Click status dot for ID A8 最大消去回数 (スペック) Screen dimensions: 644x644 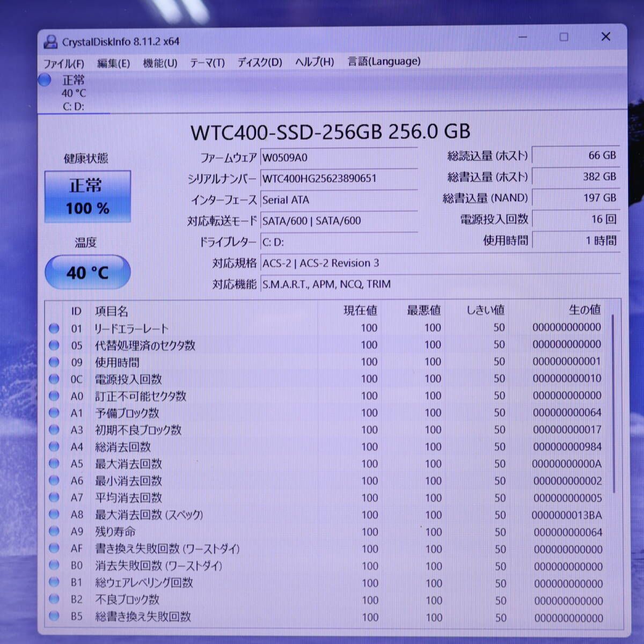point(54,515)
